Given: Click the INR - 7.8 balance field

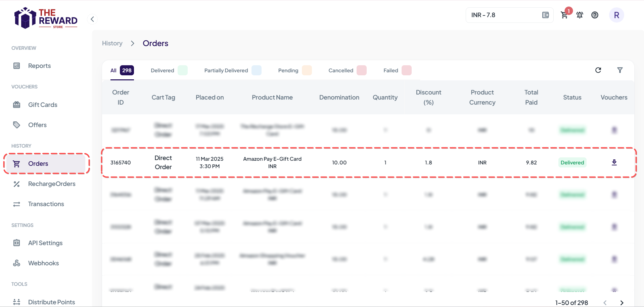Looking at the screenshot, I should [x=509, y=15].
